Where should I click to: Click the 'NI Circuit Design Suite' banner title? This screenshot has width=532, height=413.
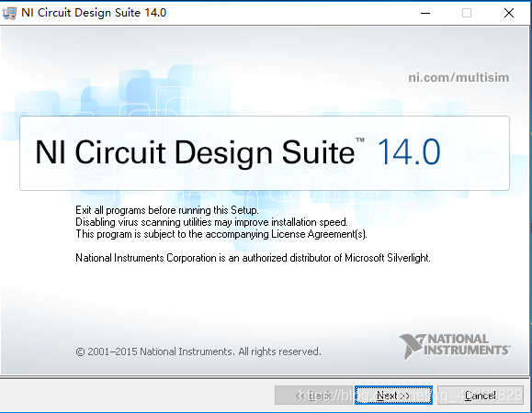(x=195, y=152)
